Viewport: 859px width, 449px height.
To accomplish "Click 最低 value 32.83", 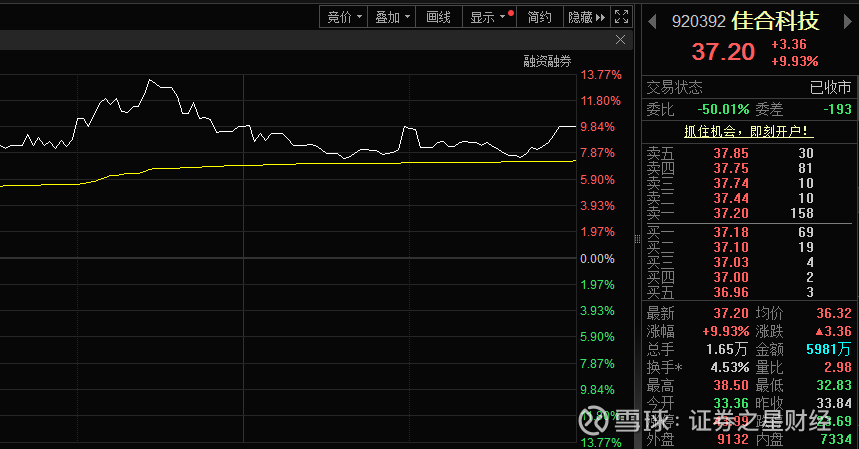I will click(834, 385).
